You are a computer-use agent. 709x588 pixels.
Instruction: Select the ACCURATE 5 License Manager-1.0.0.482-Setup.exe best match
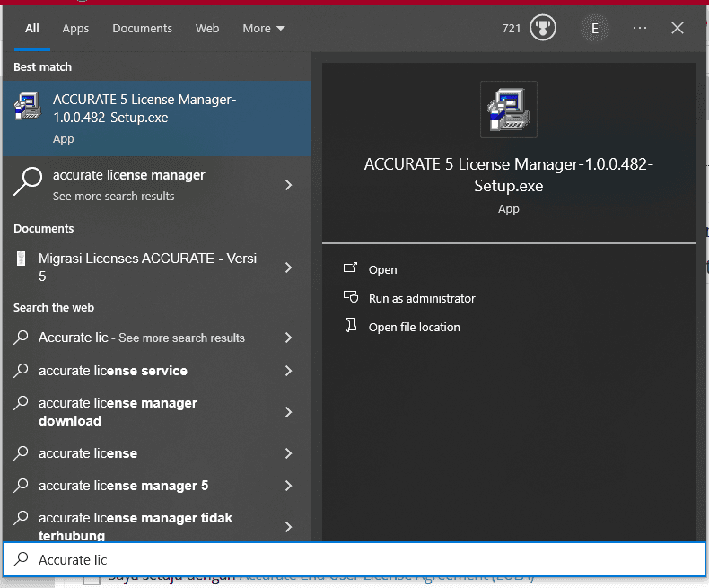(157, 118)
